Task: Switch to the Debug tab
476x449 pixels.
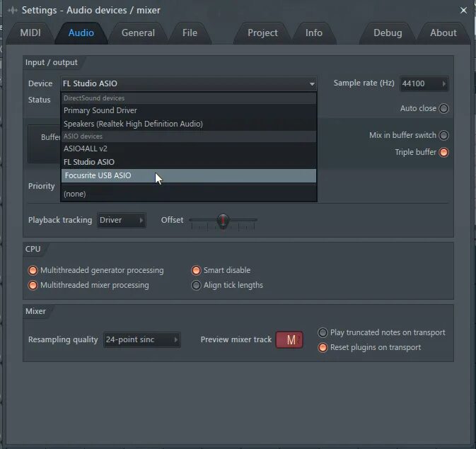Action: [x=388, y=33]
